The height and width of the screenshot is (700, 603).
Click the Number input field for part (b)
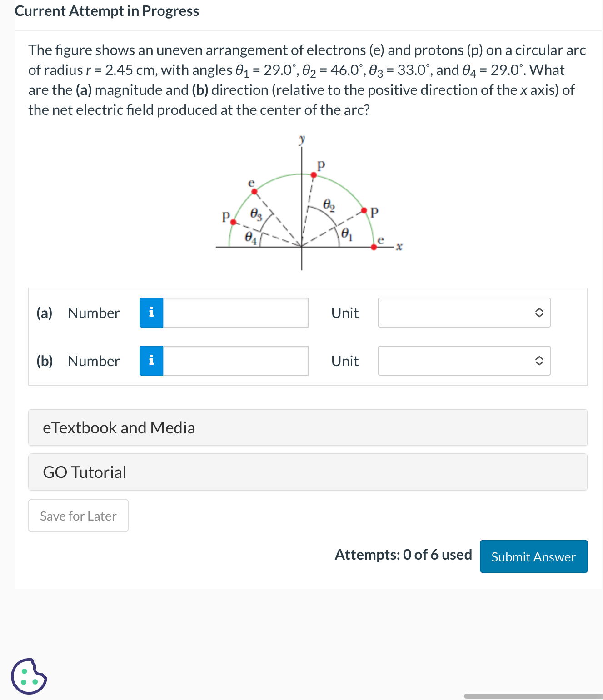tap(235, 360)
